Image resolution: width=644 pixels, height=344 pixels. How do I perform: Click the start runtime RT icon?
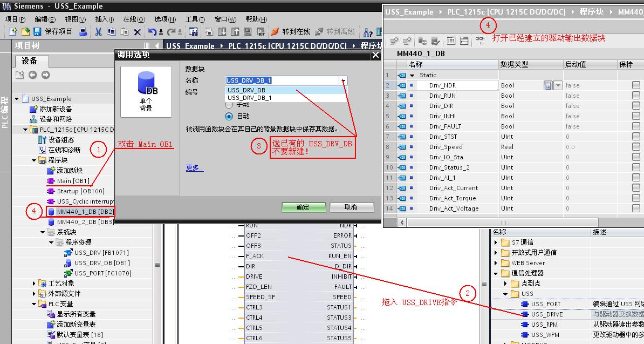261,32
